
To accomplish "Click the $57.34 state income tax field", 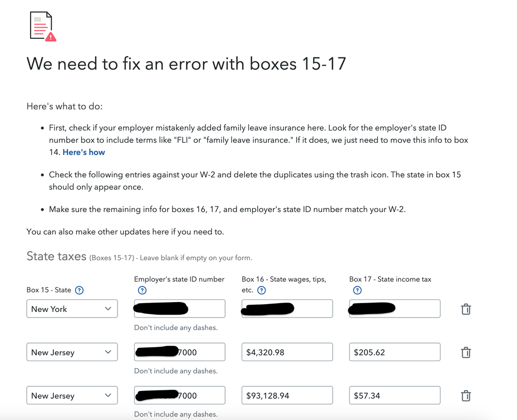I will coord(395,395).
